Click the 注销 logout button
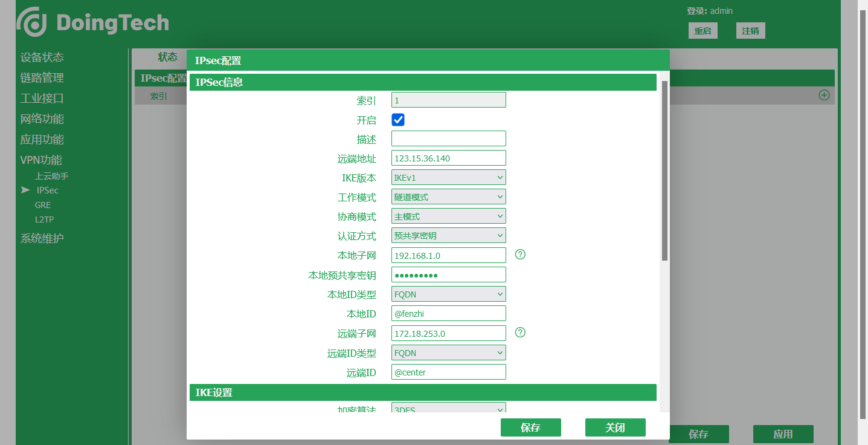Viewport: 868px width, 445px height. click(751, 31)
